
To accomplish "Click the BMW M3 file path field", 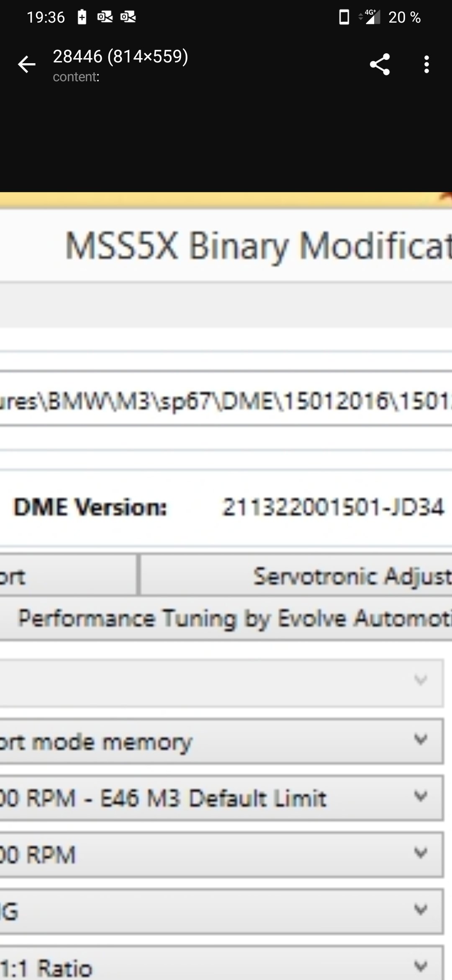I will [x=226, y=398].
